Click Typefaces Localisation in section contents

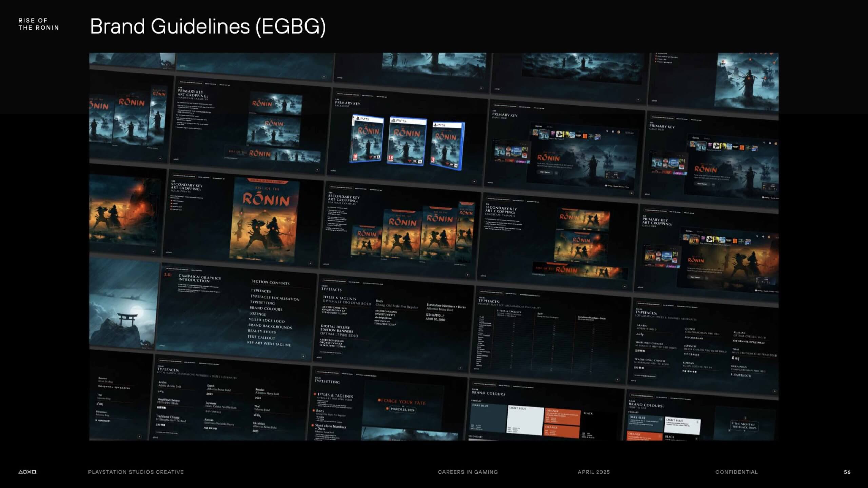point(275,298)
